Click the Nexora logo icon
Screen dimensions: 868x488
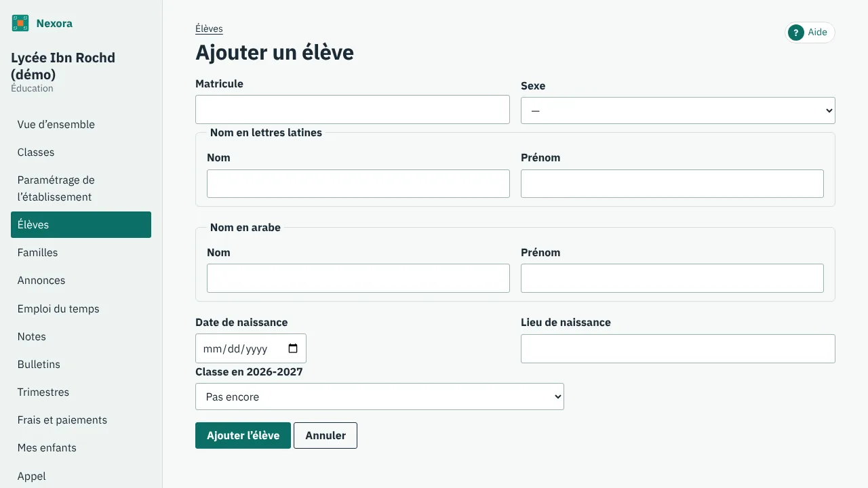[x=20, y=24]
